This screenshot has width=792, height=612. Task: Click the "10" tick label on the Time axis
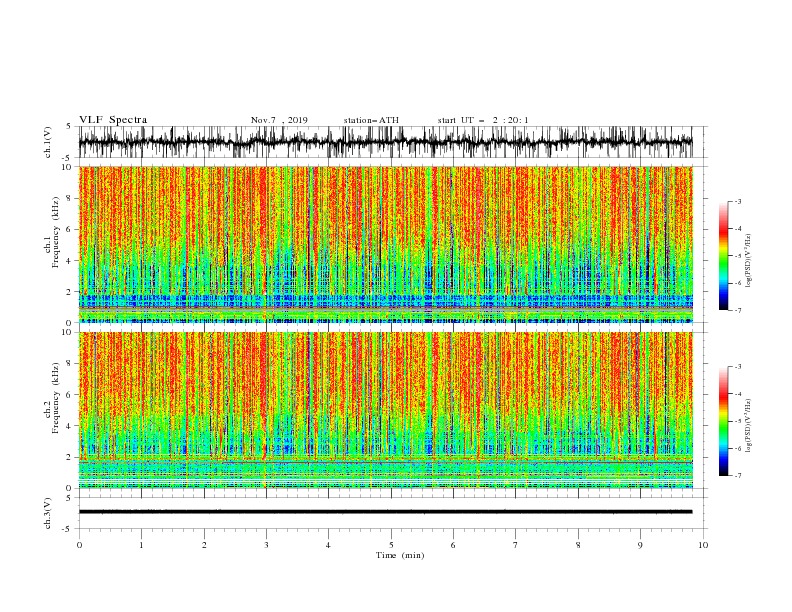703,545
